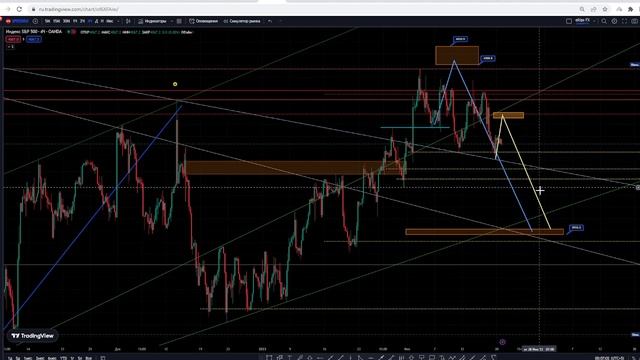Viewport: 640px width, 360px height.
Task: Open the browser share page icon
Action: tap(593, 9)
